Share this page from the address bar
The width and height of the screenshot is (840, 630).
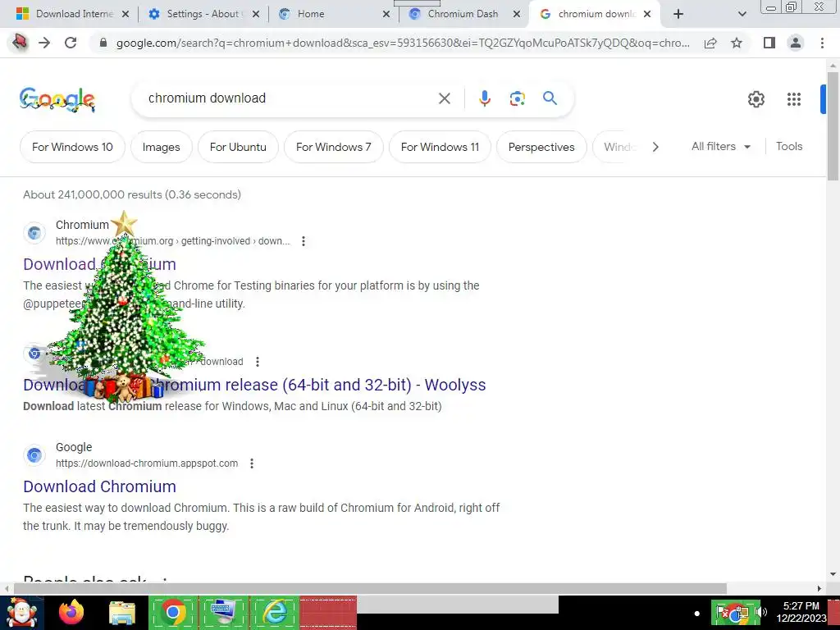tap(710, 43)
